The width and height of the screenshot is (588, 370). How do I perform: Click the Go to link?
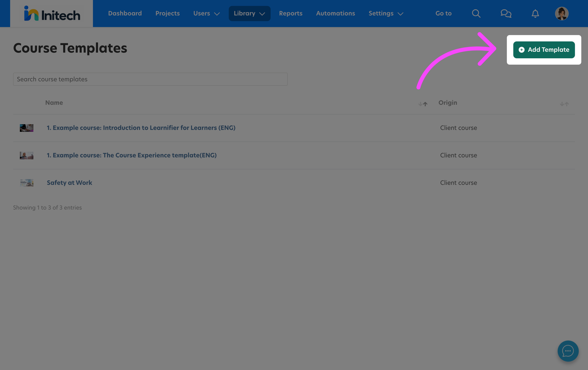point(444,14)
